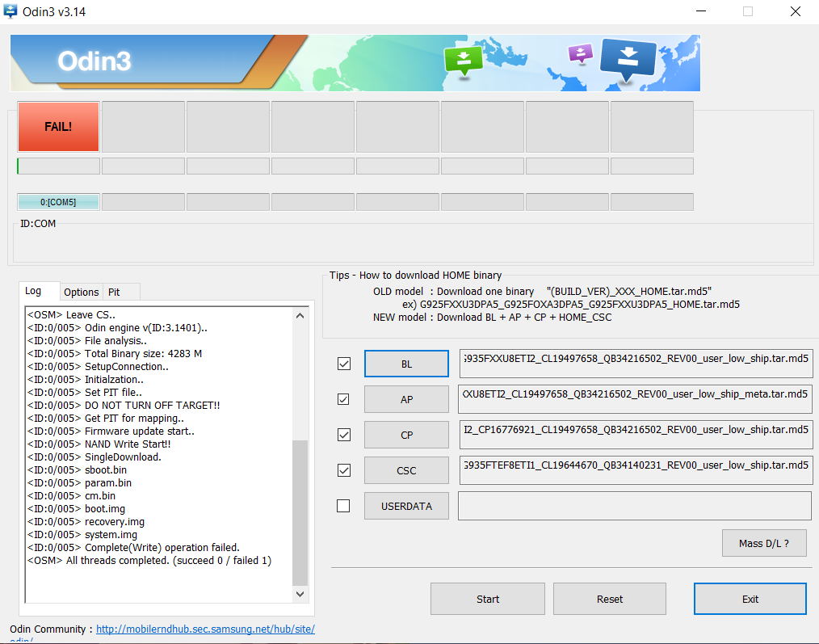Click the 'NEW model' tip line
819x644 pixels.
[492, 318]
